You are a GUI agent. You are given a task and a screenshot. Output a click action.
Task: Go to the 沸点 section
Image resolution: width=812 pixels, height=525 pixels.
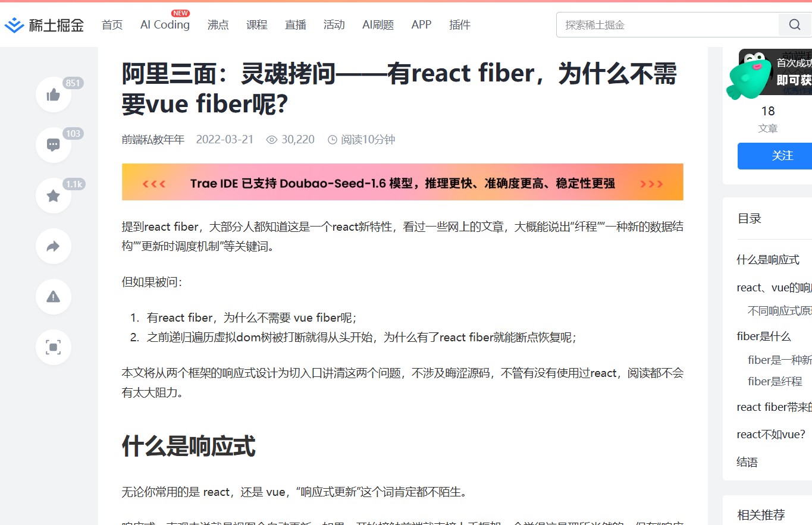(x=218, y=25)
